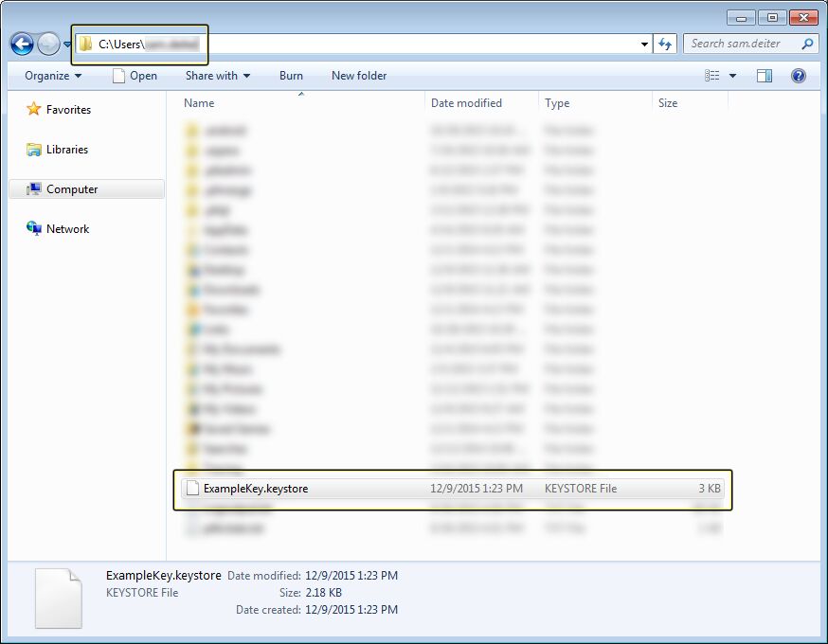Viewport: 828px width, 644px height.
Task: Select Favorites in the navigation pane
Action: point(68,109)
